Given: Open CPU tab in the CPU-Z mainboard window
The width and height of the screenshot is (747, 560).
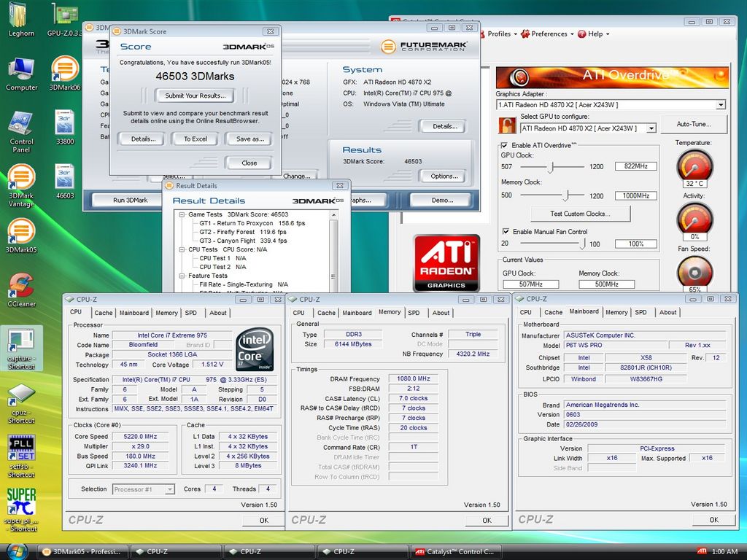Looking at the screenshot, I should (x=526, y=312).
